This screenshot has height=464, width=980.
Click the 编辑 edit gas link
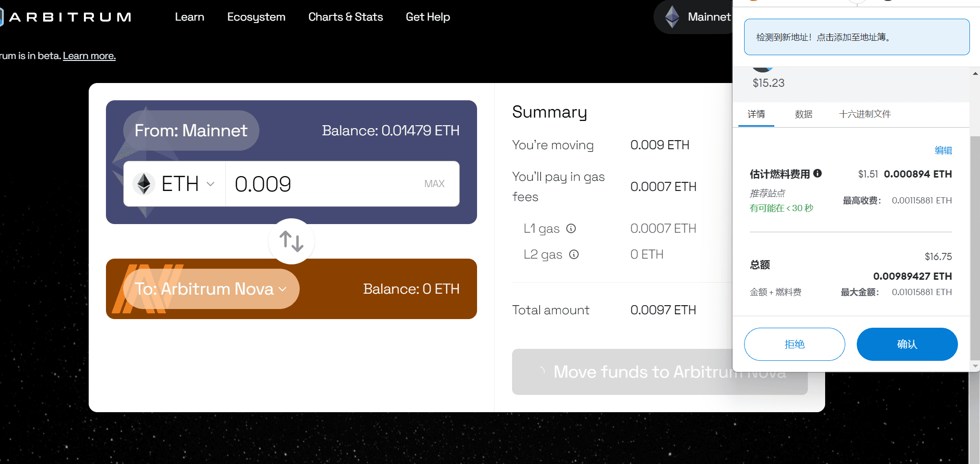point(943,150)
